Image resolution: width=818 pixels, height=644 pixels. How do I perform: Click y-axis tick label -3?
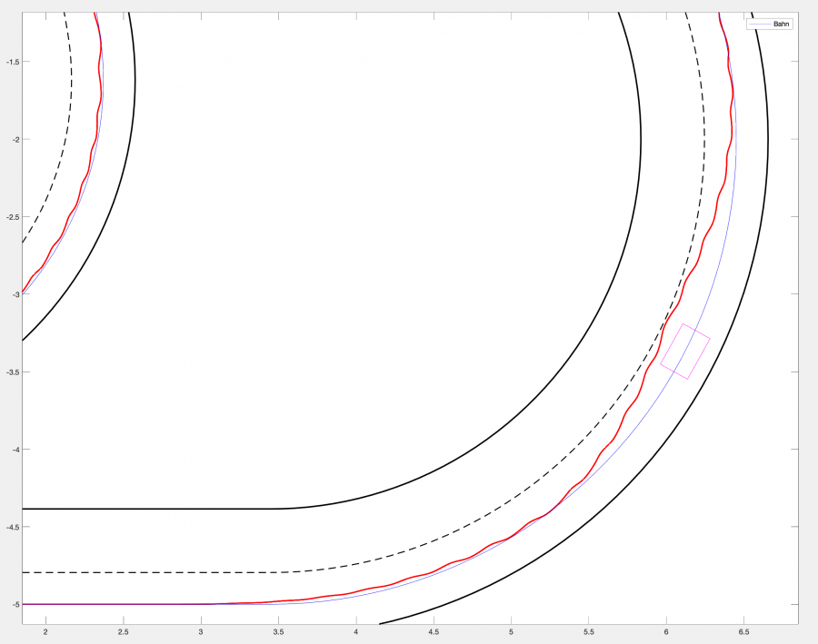[x=13, y=294]
